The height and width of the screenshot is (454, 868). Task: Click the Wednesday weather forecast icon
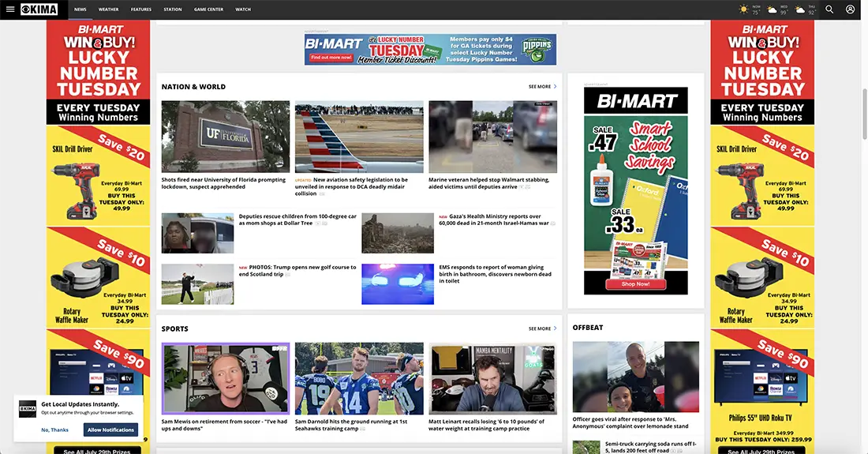click(x=772, y=9)
